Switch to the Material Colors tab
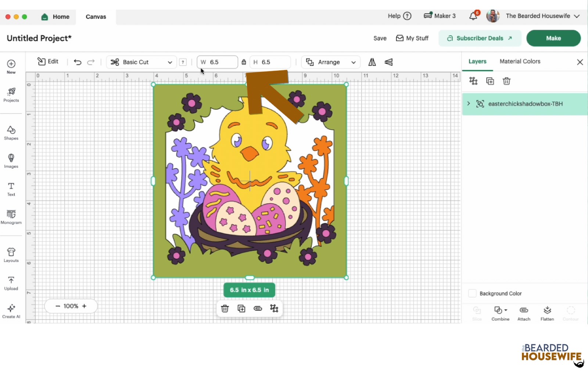Viewport: 588px width, 374px height. (x=520, y=61)
